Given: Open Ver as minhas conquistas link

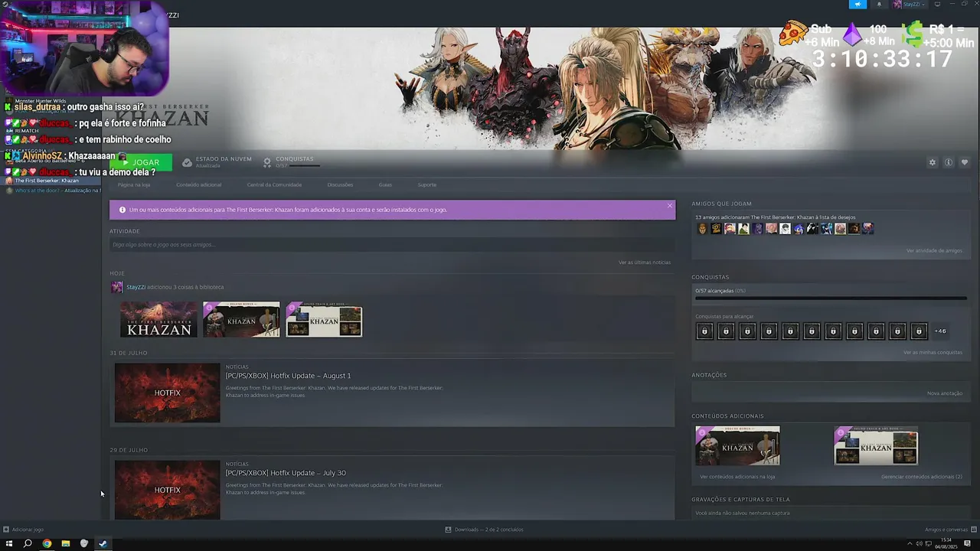Looking at the screenshot, I should [x=933, y=353].
